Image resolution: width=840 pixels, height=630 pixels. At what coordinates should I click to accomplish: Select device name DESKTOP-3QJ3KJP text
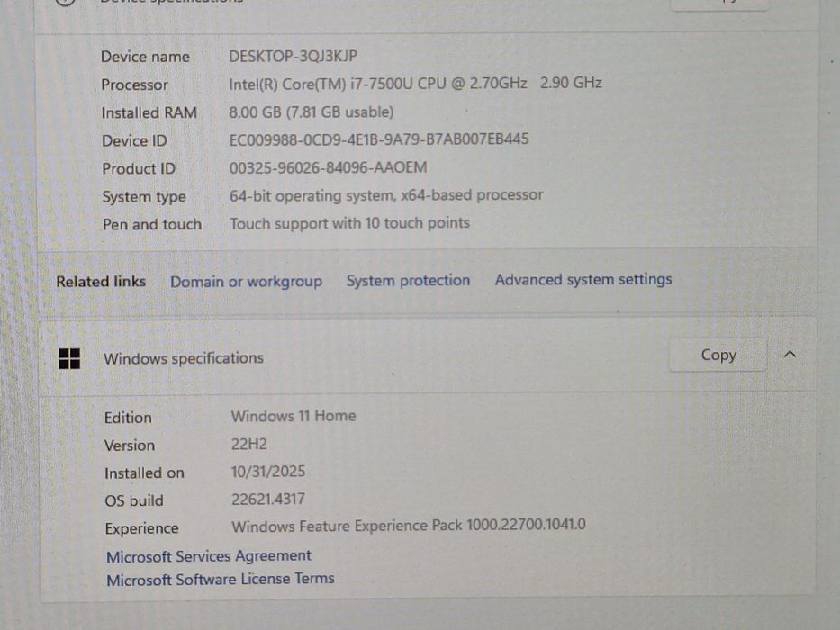coord(293,56)
